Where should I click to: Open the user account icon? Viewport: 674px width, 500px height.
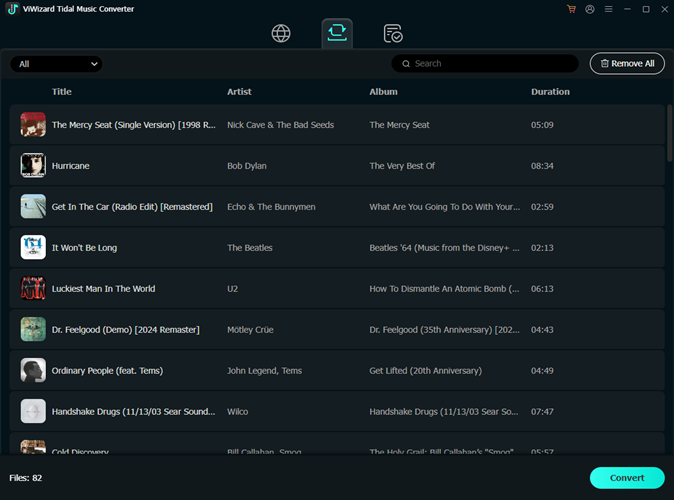(590, 9)
